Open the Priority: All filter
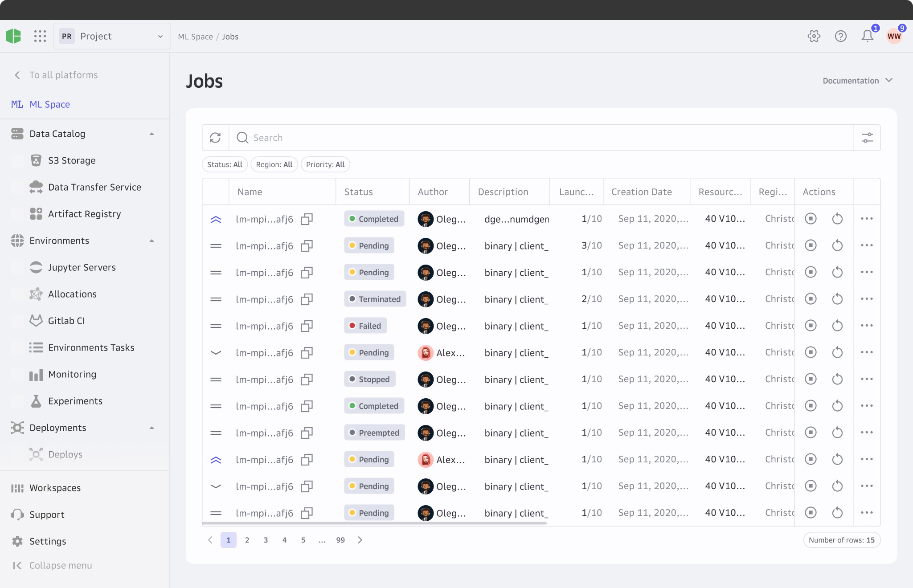 [325, 164]
